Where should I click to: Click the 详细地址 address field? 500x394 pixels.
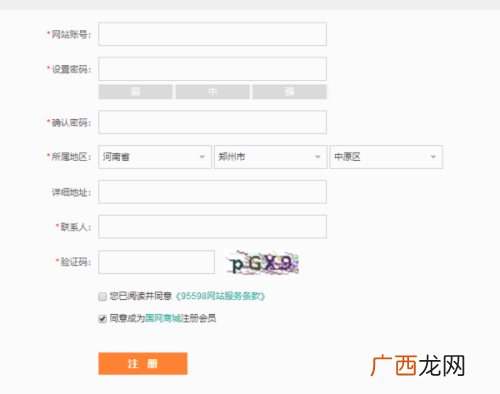[212, 192]
